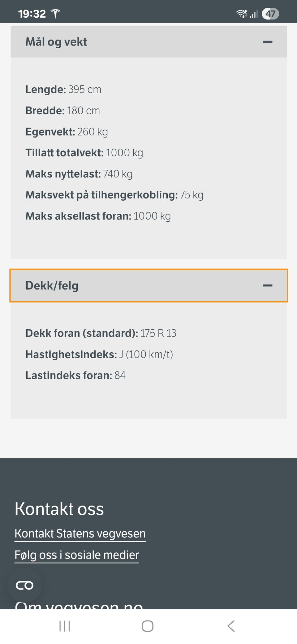Image resolution: width=297 pixels, height=644 pixels.
Task: Tap the round floating link icon button
Action: (x=24, y=585)
